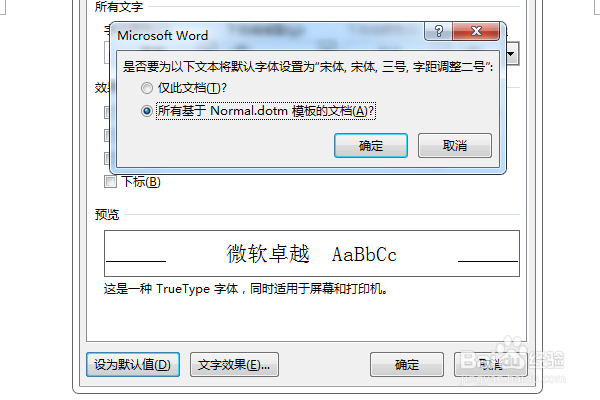This screenshot has height=400, width=600.
Task: Close the Microsoft Word prompt dialog
Action: (x=476, y=31)
